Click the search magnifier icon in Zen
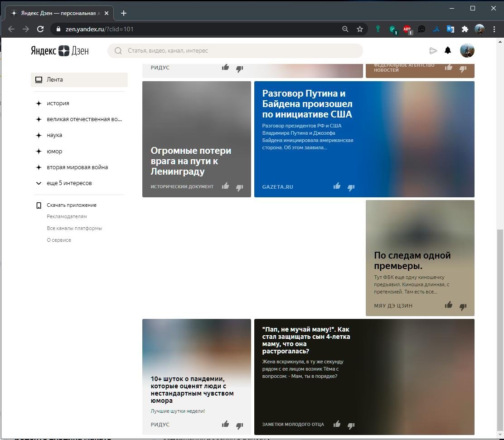The height and width of the screenshot is (440, 504). [x=118, y=51]
